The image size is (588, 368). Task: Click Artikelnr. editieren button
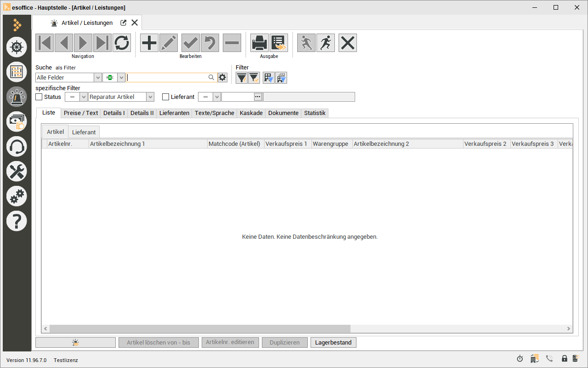pyautogui.click(x=230, y=342)
